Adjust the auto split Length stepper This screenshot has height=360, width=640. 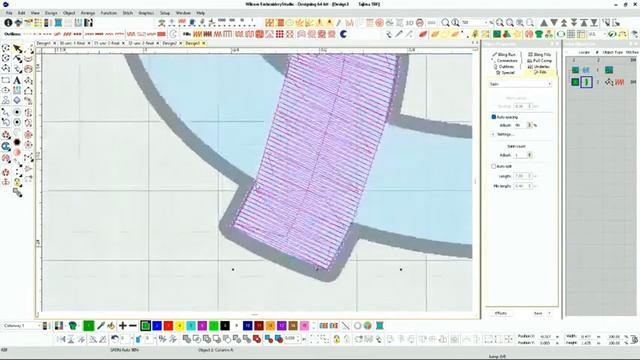(530, 176)
